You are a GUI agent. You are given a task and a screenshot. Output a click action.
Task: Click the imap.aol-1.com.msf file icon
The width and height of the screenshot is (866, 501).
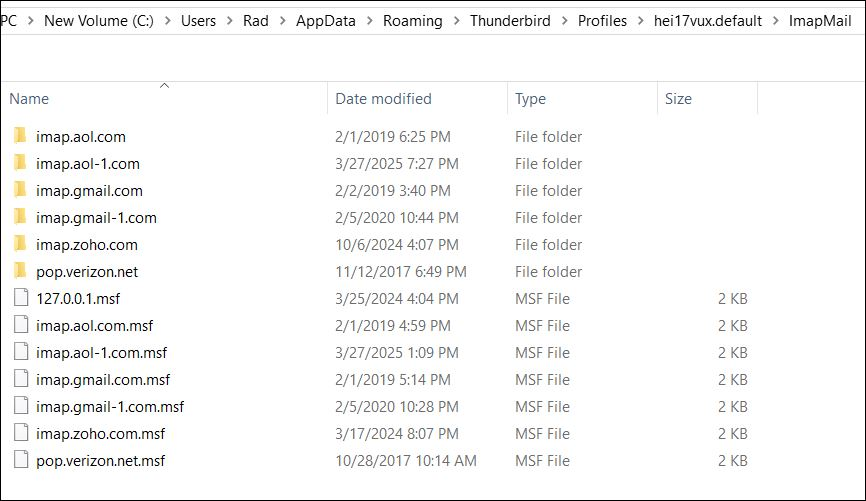click(x=21, y=352)
